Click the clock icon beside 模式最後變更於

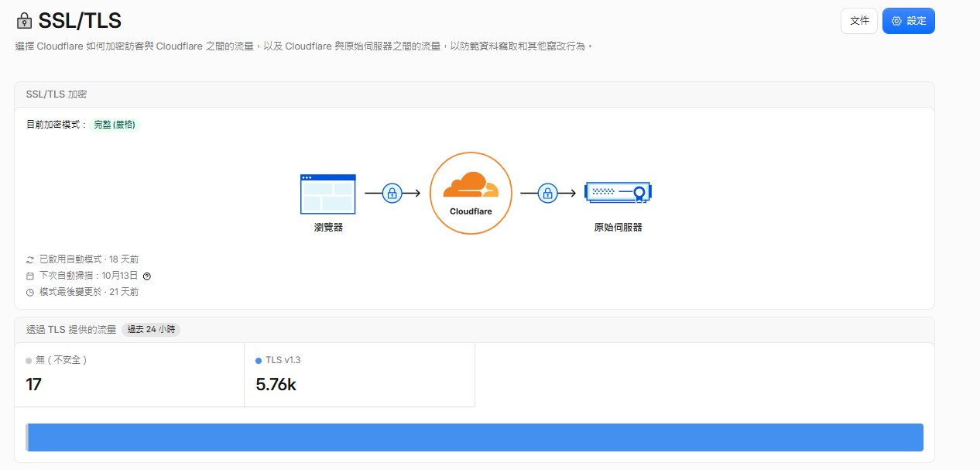click(x=30, y=293)
